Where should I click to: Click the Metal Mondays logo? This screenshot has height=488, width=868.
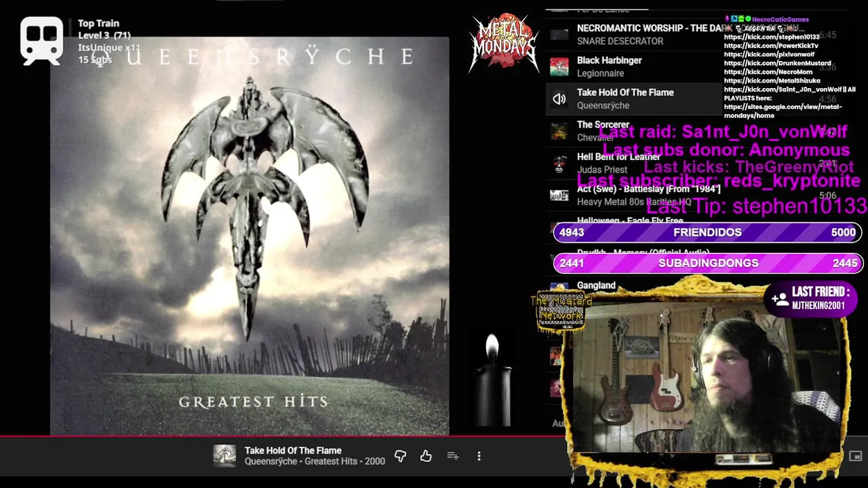(504, 42)
